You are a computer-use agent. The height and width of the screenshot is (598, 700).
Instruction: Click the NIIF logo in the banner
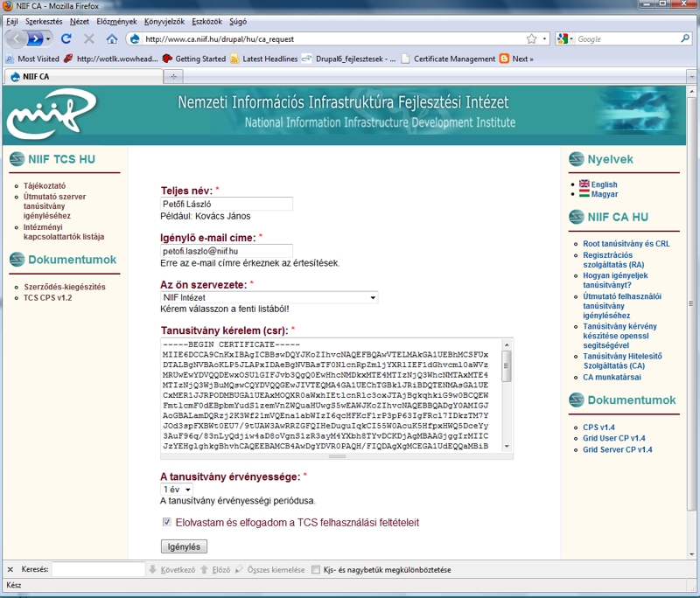52,114
